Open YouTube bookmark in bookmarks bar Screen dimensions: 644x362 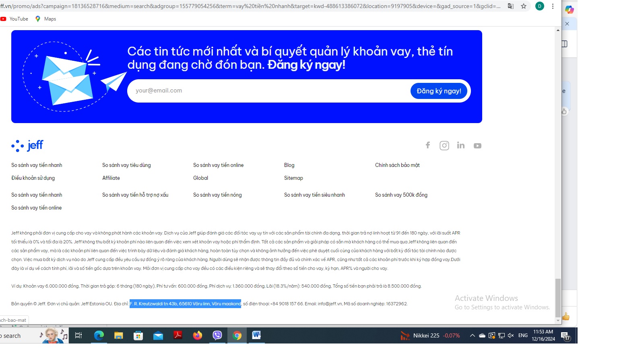click(x=14, y=19)
